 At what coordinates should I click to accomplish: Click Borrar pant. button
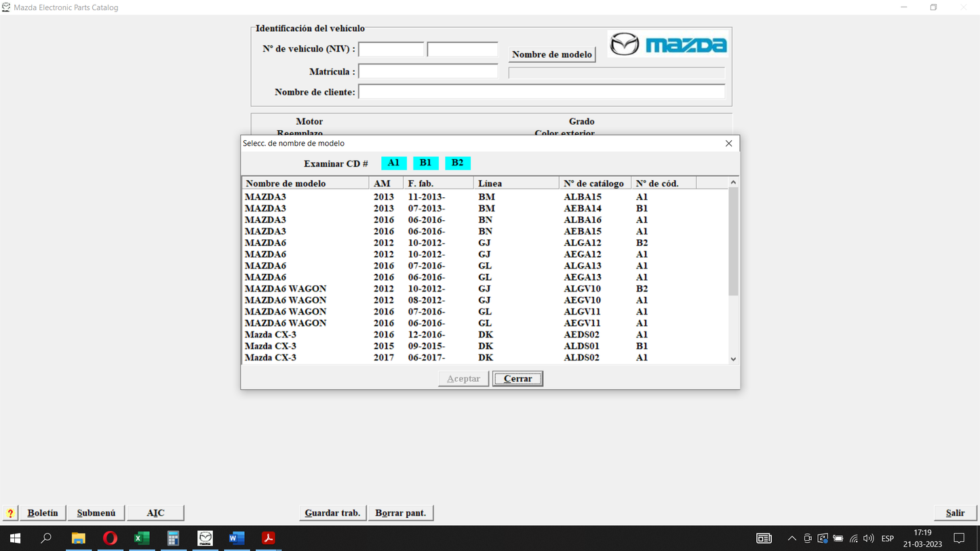coord(401,513)
